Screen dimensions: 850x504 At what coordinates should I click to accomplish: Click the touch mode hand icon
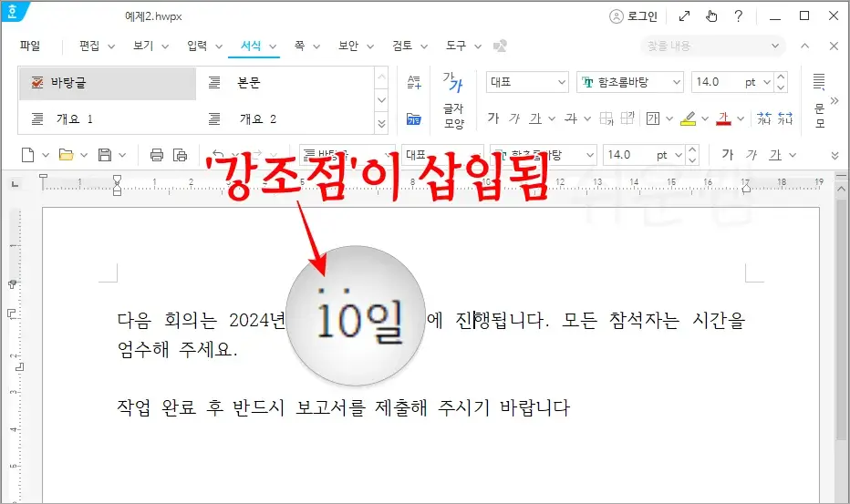[711, 16]
